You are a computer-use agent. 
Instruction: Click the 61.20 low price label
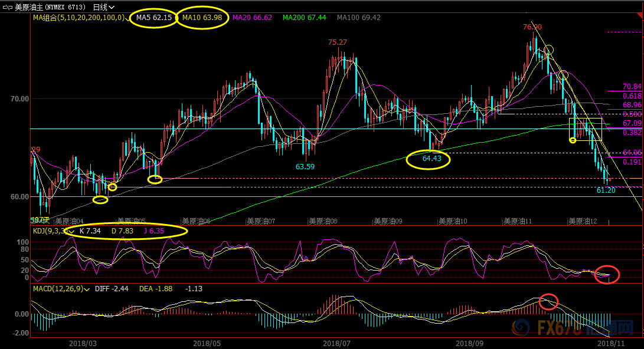606,190
